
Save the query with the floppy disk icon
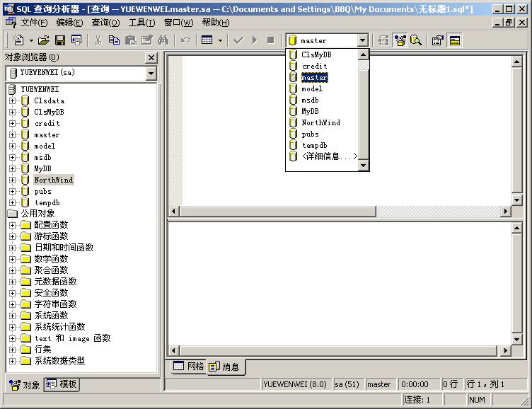pos(60,40)
